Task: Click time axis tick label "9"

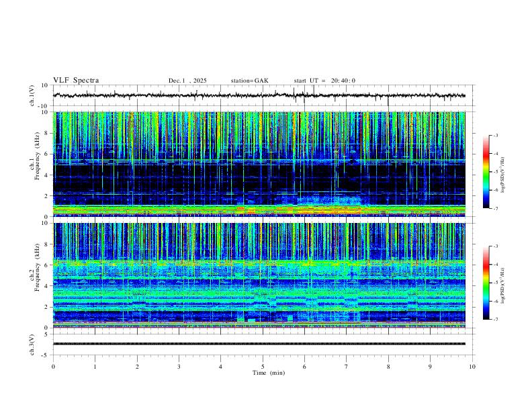Action: (430, 367)
